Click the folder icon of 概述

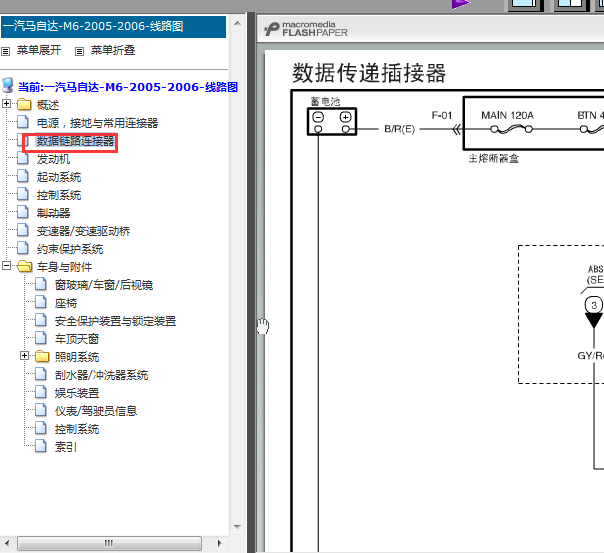(24, 104)
